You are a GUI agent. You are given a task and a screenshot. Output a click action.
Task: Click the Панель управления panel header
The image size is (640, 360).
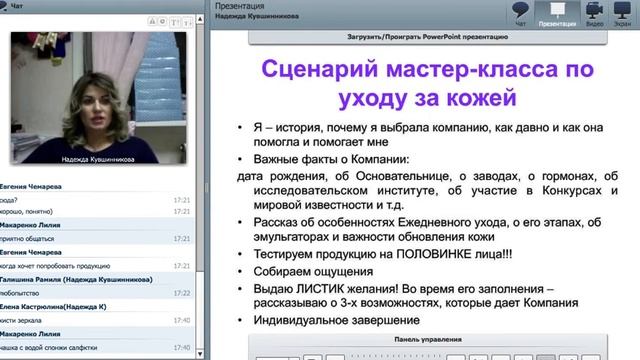pyautogui.click(x=427, y=340)
